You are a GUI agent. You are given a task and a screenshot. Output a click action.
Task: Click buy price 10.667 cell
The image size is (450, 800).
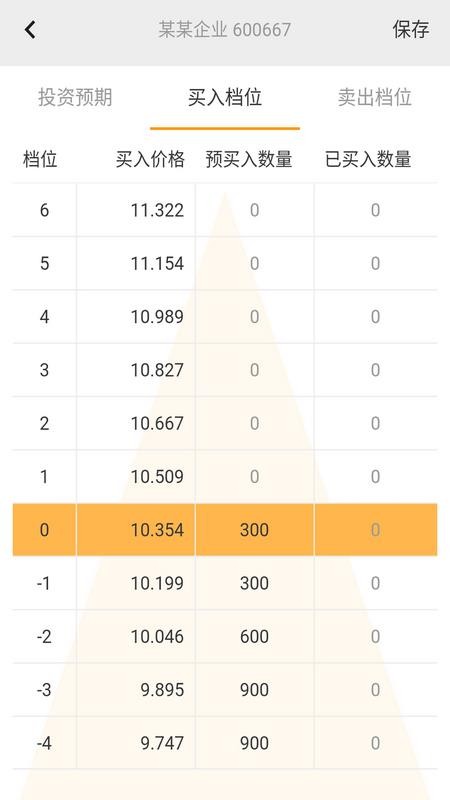tap(136, 423)
